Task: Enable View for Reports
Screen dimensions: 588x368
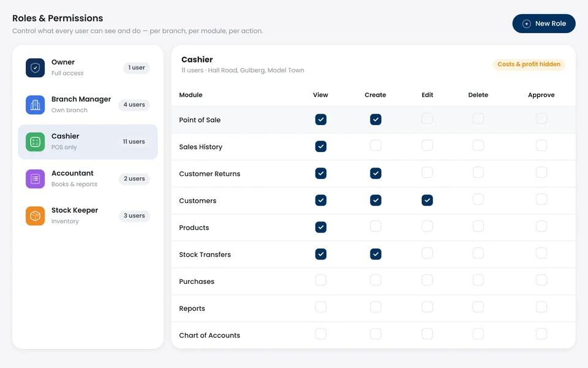Action: point(320,307)
